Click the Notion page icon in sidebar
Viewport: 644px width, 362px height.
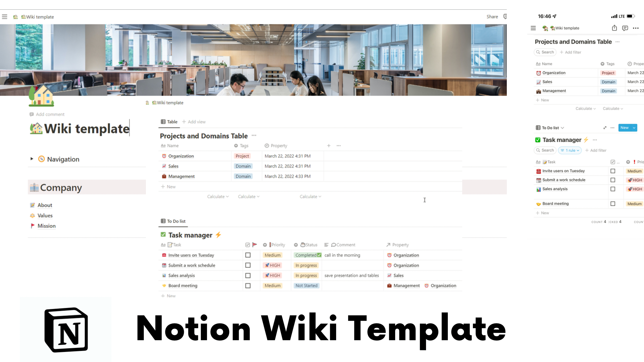point(15,17)
